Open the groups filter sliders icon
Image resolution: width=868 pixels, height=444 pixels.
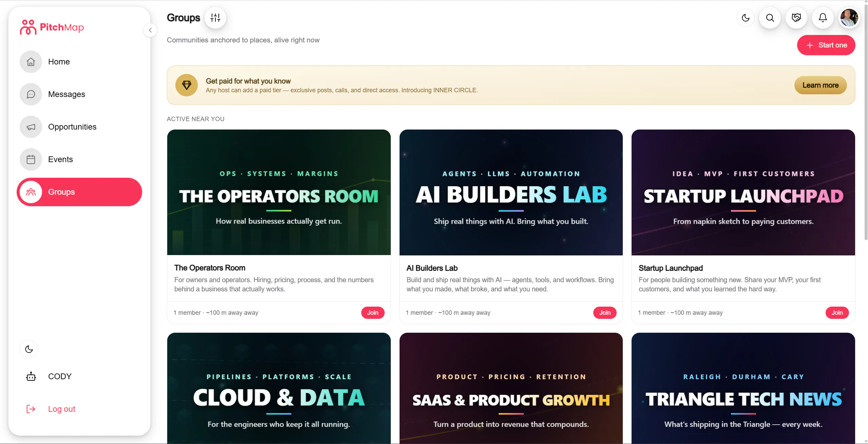coord(215,18)
